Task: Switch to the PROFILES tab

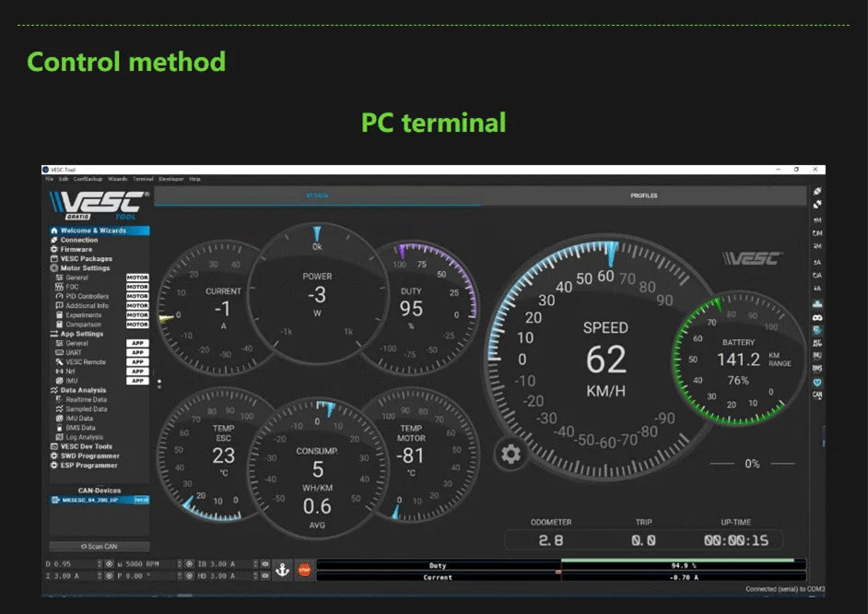Action: click(x=643, y=195)
